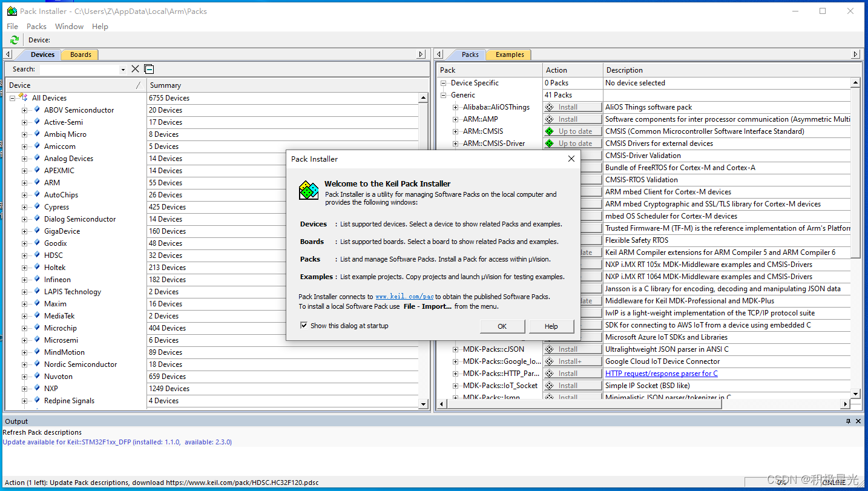Click Install+ for MDK-Packs::Google_Io pack
This screenshot has height=491, width=868.
573,361
